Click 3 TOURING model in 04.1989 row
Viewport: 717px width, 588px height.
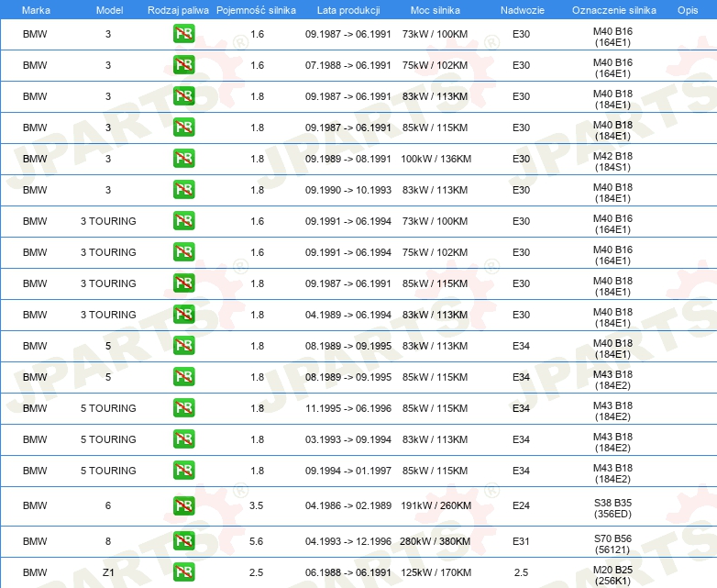tap(108, 315)
